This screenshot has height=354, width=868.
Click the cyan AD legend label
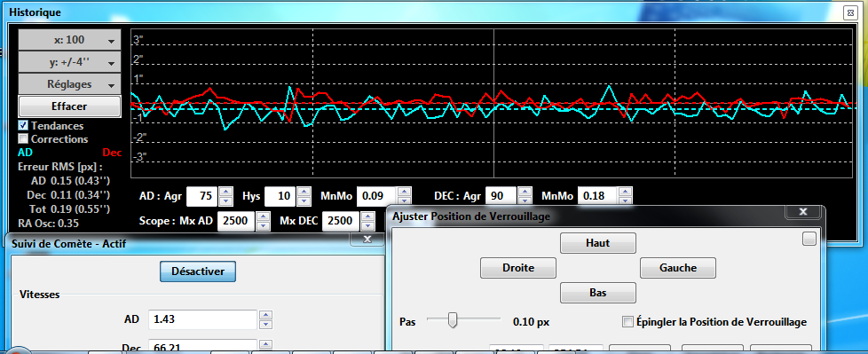click(x=26, y=153)
